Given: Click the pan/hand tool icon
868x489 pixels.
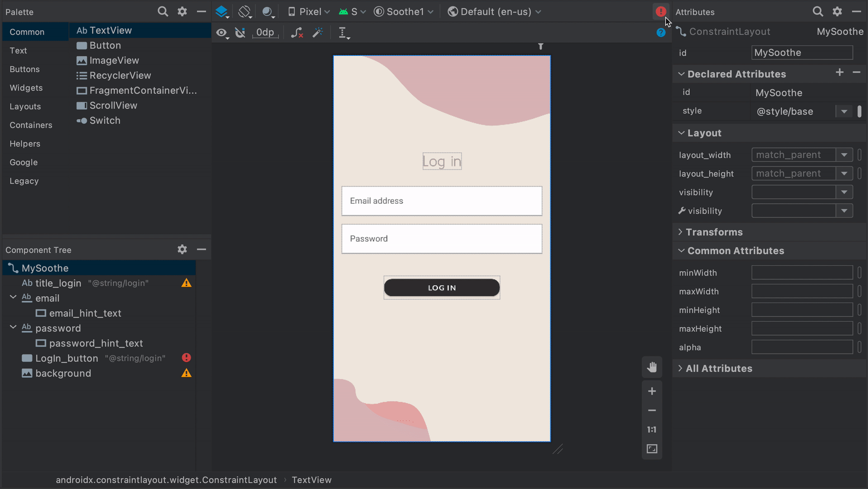Looking at the screenshot, I should [x=652, y=367].
